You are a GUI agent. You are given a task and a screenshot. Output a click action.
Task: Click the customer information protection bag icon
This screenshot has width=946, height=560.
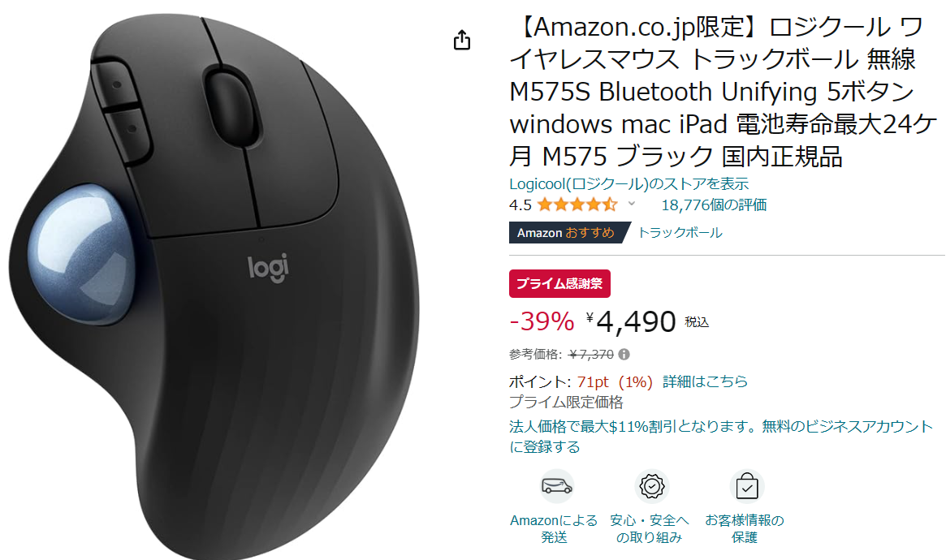tap(747, 486)
